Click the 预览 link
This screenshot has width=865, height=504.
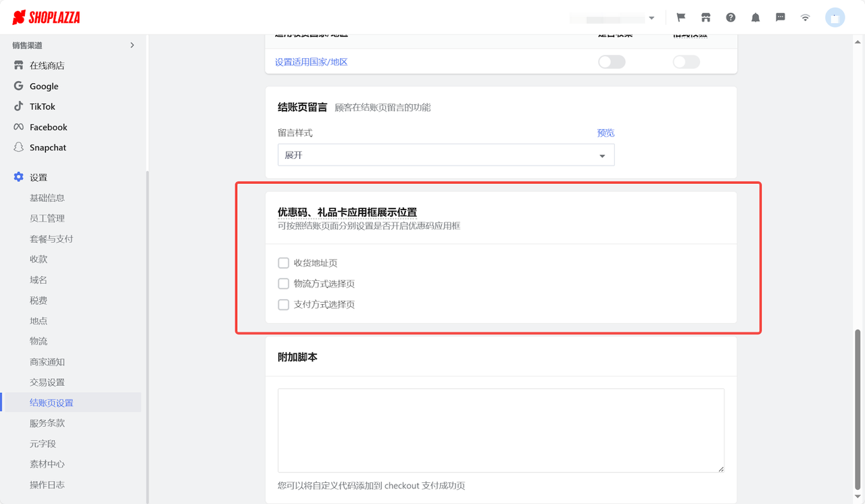[x=605, y=132]
